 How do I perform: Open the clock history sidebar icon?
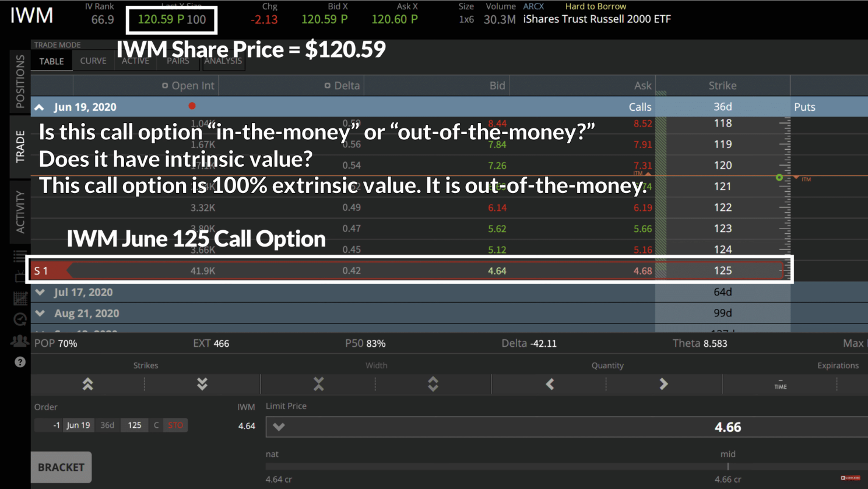(x=20, y=319)
